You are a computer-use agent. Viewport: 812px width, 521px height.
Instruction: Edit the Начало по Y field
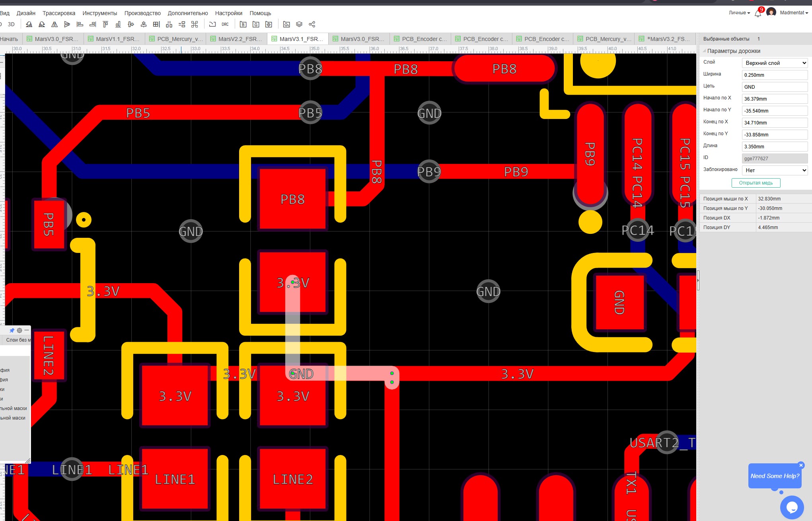tap(775, 111)
